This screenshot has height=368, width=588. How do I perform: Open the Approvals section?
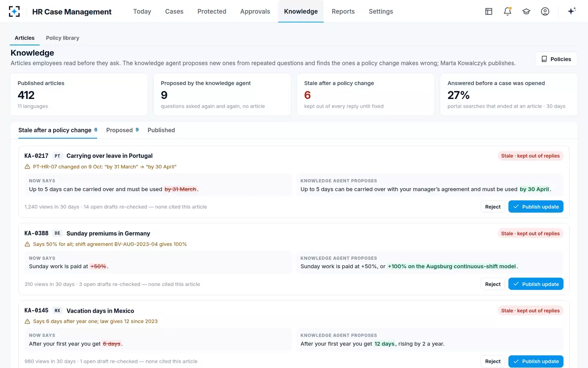click(255, 11)
